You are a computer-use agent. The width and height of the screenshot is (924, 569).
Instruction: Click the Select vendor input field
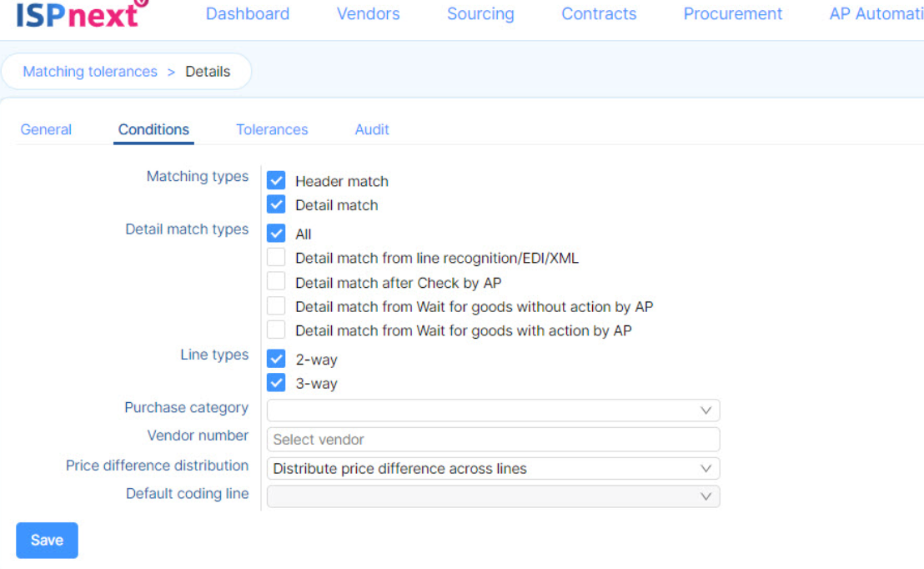(493, 440)
